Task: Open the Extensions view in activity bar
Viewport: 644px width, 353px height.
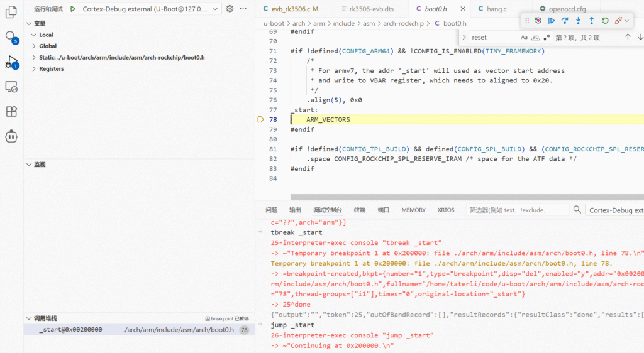Action: [x=11, y=111]
